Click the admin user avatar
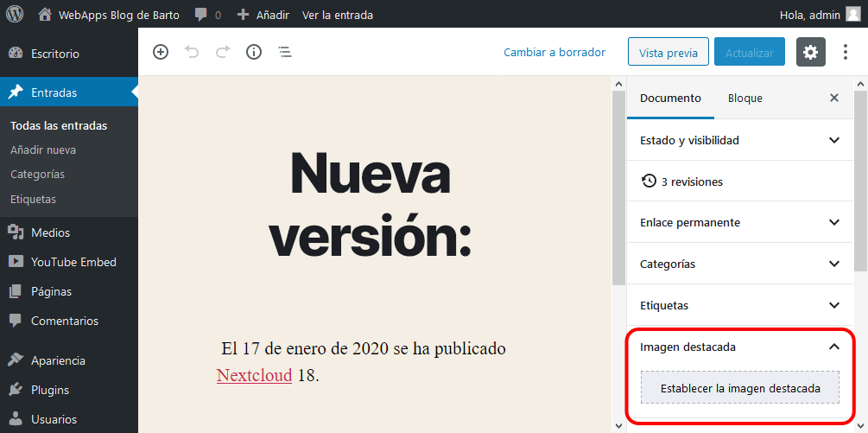 click(852, 14)
